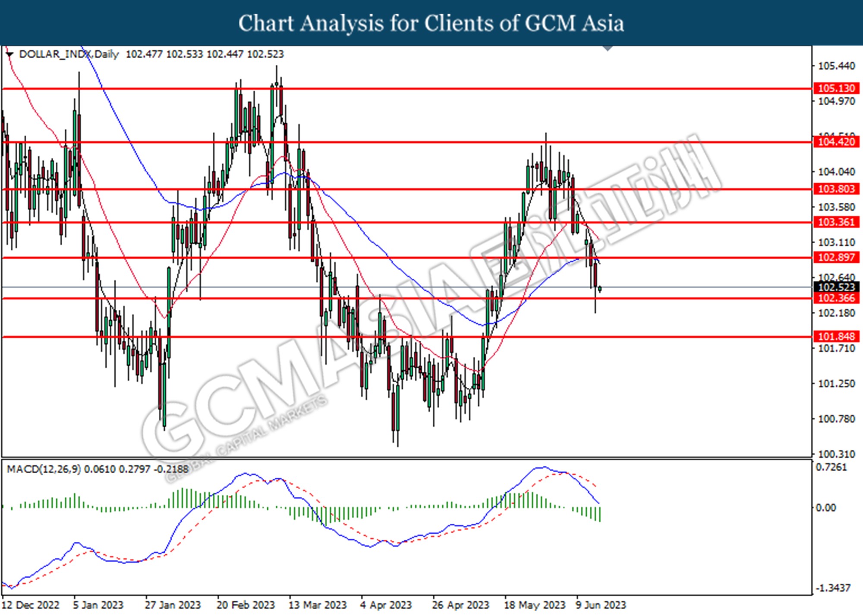Click the black triangle beside DOLLAR_INDX,Daily

click(x=9, y=54)
